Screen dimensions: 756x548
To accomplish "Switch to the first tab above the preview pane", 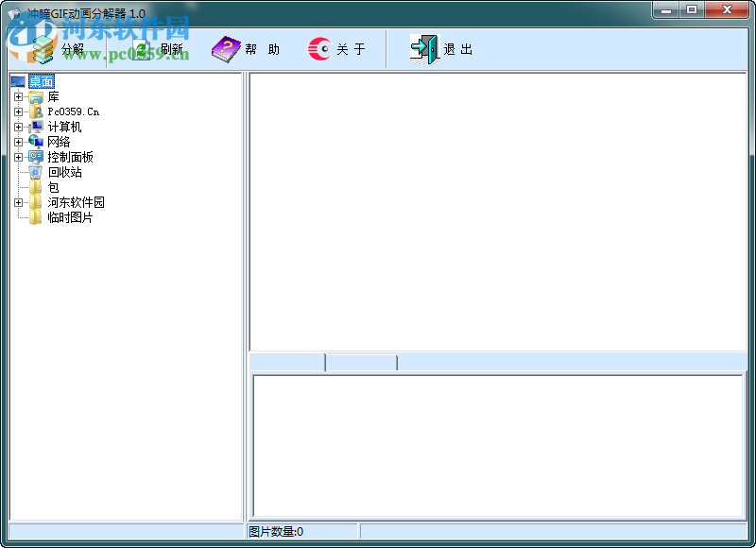I will pyautogui.click(x=285, y=361).
